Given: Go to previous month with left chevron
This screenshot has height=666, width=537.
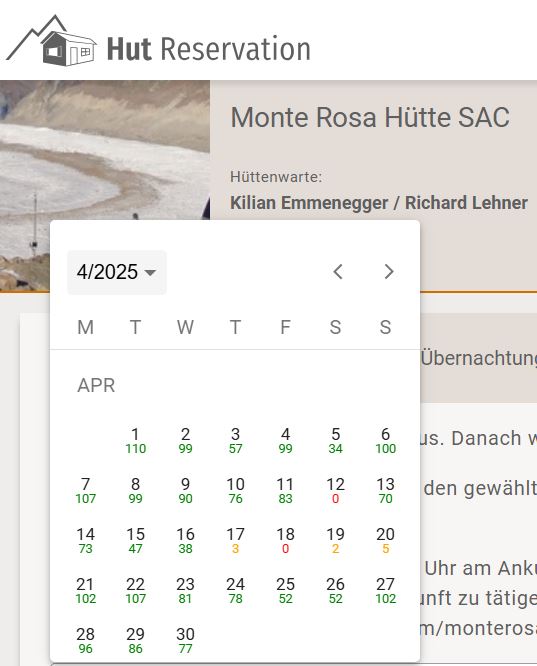Looking at the screenshot, I should pyautogui.click(x=338, y=272).
